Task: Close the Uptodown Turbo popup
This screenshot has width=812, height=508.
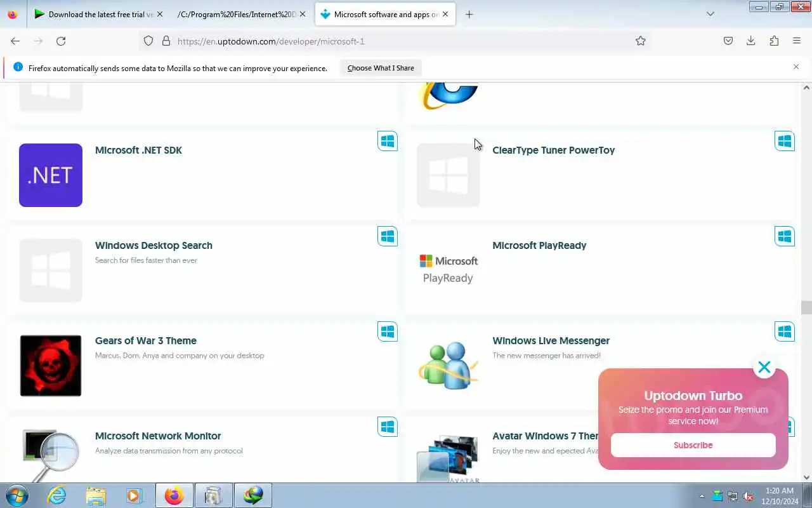Action: coord(764,367)
